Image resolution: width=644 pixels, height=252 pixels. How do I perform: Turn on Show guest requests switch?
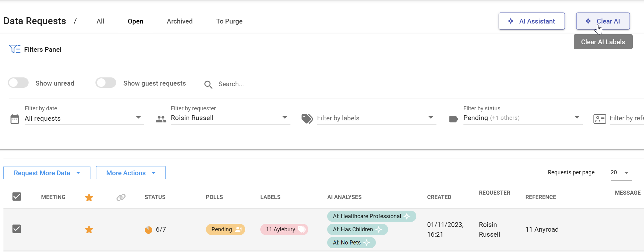pos(106,83)
